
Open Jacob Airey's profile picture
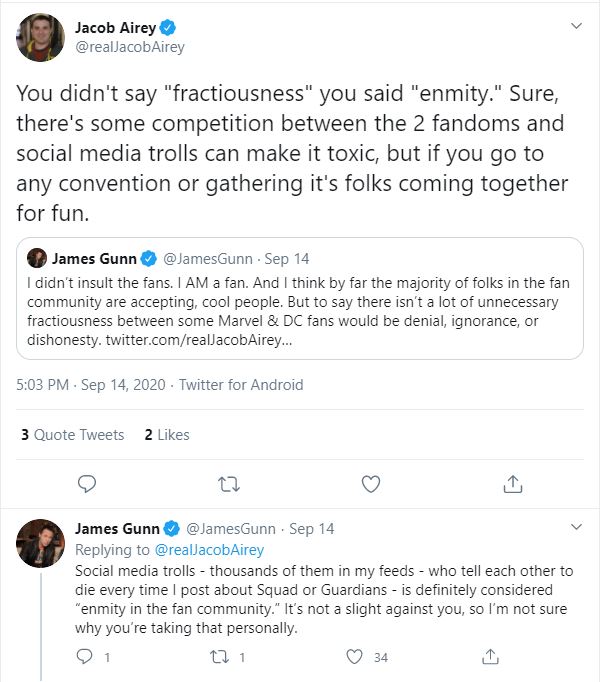pyautogui.click(x=40, y=38)
